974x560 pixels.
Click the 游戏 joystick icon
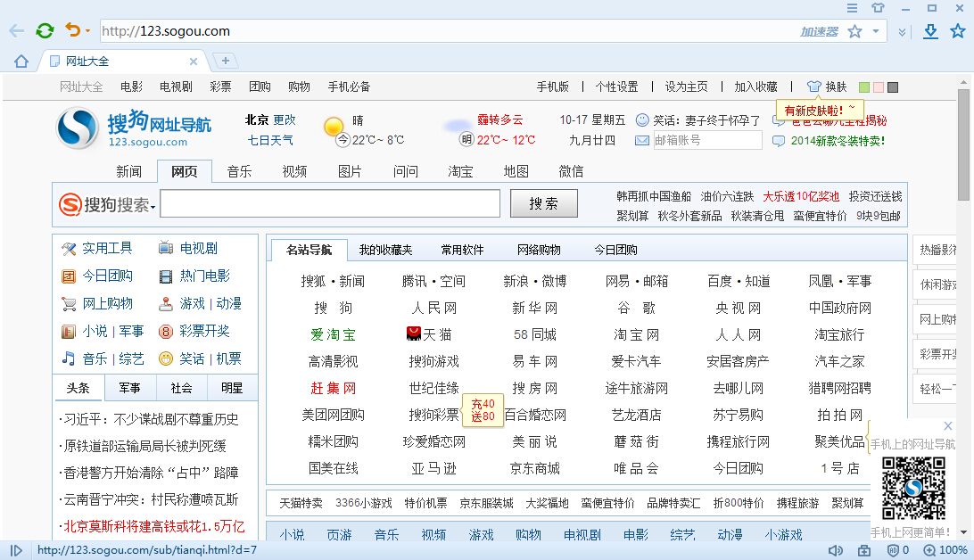click(x=166, y=303)
